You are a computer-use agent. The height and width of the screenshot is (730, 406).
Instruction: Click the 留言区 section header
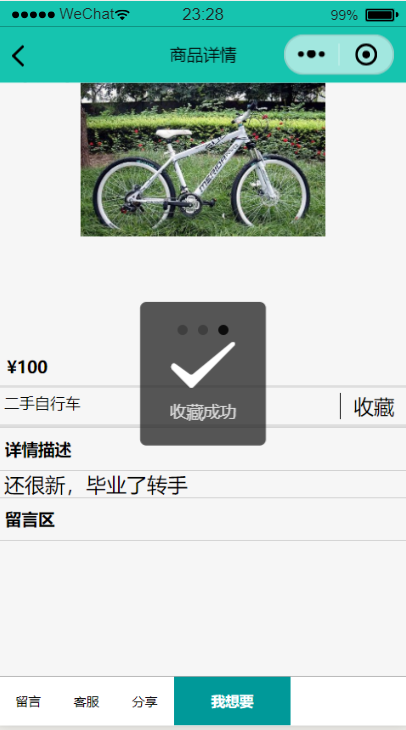point(30,520)
